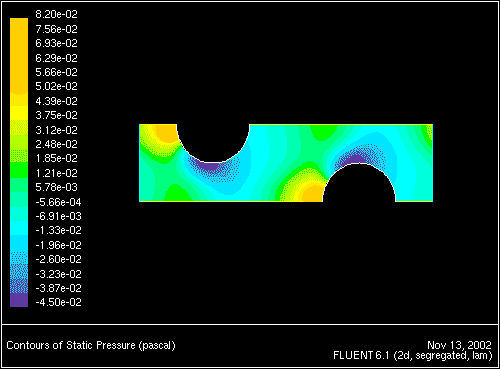This screenshot has height=369, width=500.
Task: Click the 6.93e-02 legend label
Action: coord(56,43)
